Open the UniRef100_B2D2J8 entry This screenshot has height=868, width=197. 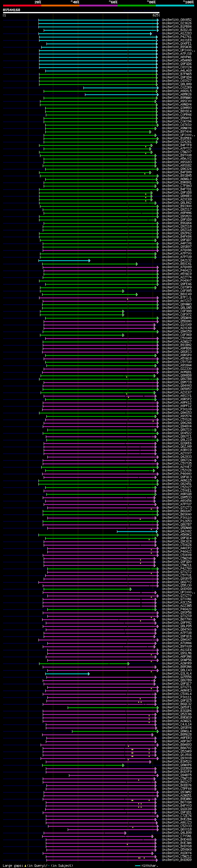tap(177, 30)
